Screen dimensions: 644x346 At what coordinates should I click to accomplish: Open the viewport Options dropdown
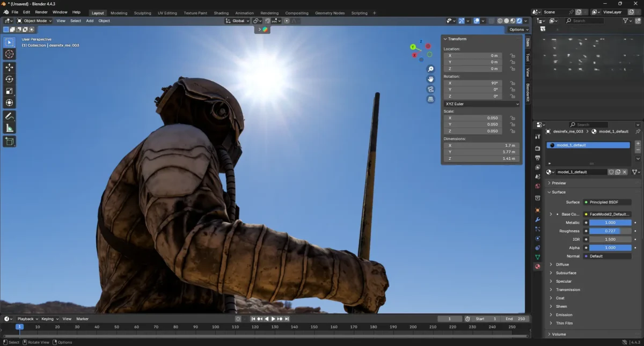click(x=518, y=30)
